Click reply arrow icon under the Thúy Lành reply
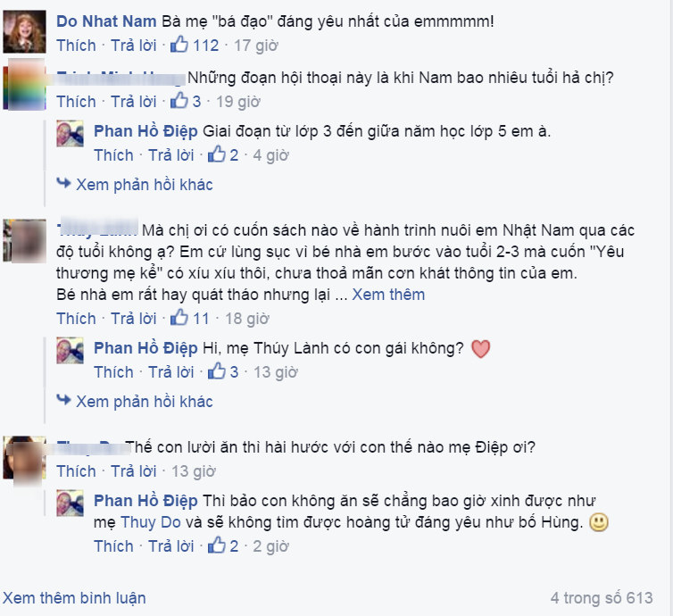Image resolution: width=673 pixels, height=616 pixels. [x=64, y=401]
